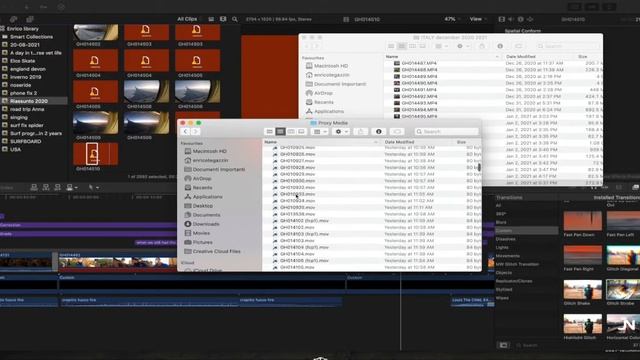The image size is (640, 360).
Task: Open the photos and audio sidebar icon
Action: [13, 19]
